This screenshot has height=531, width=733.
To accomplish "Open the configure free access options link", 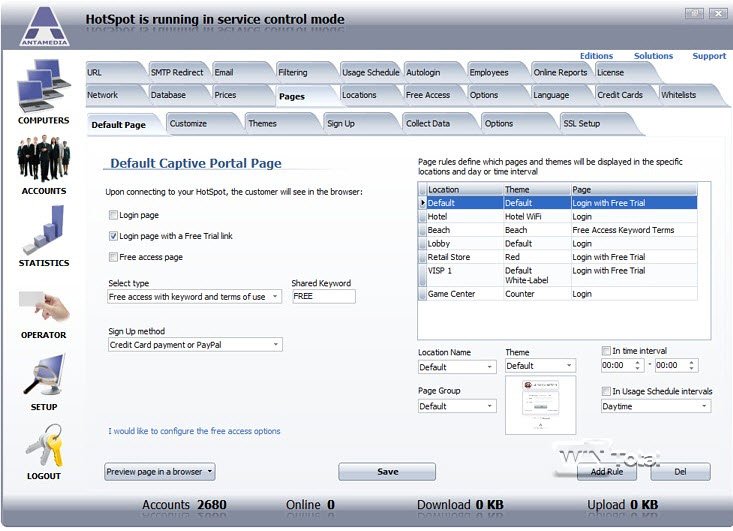I will (194, 431).
